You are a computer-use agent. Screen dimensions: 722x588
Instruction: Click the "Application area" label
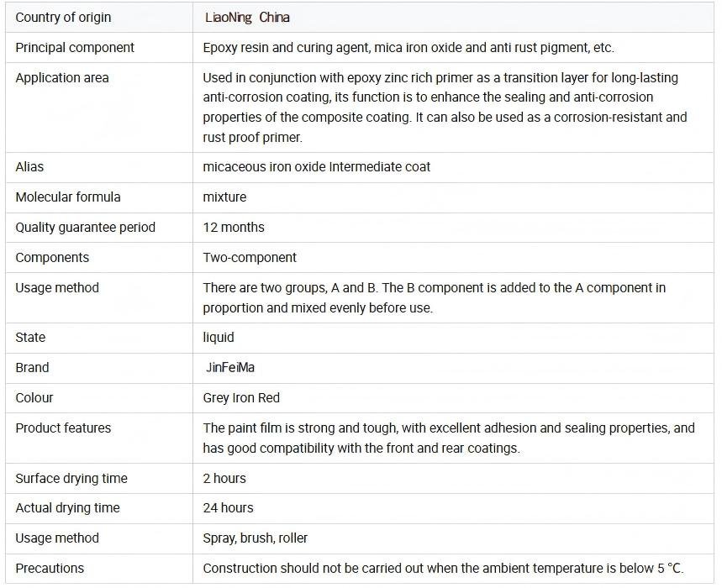[62, 78]
